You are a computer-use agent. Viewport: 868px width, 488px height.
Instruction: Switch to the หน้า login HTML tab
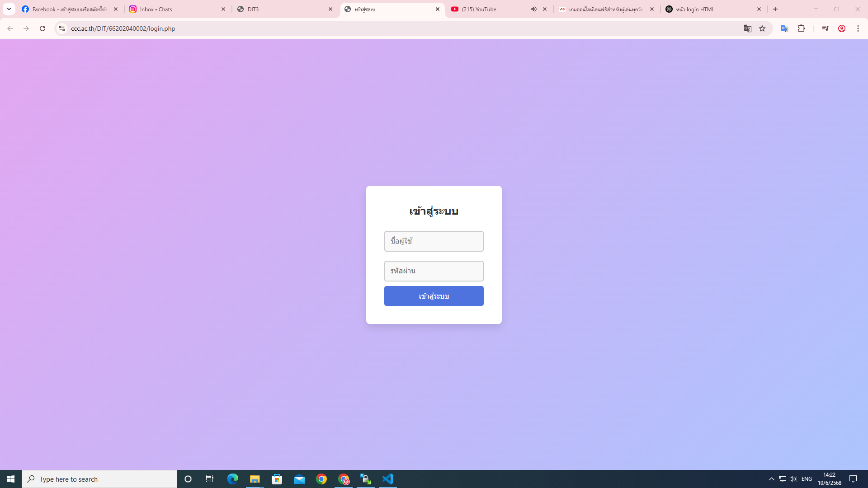click(713, 9)
